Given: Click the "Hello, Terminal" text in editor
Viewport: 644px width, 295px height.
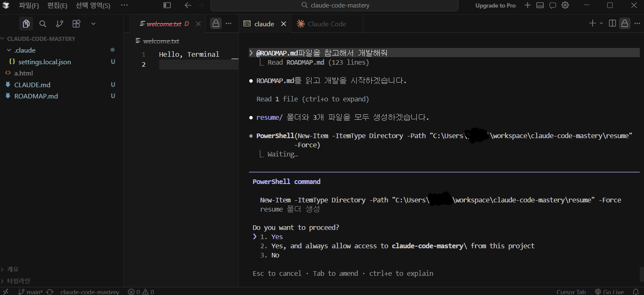Looking at the screenshot, I should 189,54.
